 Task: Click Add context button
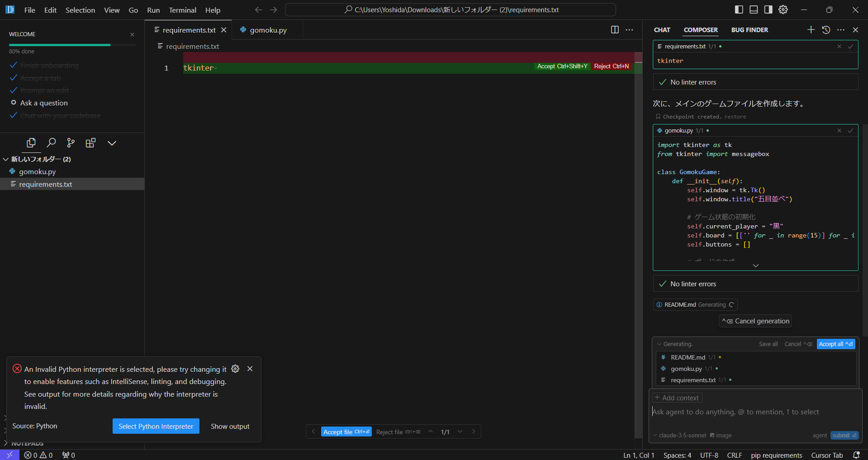[x=677, y=398]
